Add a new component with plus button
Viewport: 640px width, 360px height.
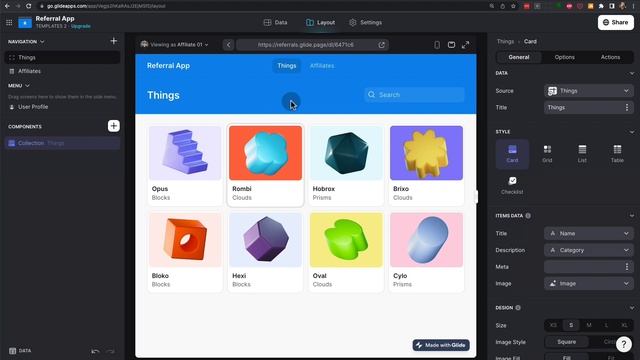pyautogui.click(x=113, y=126)
